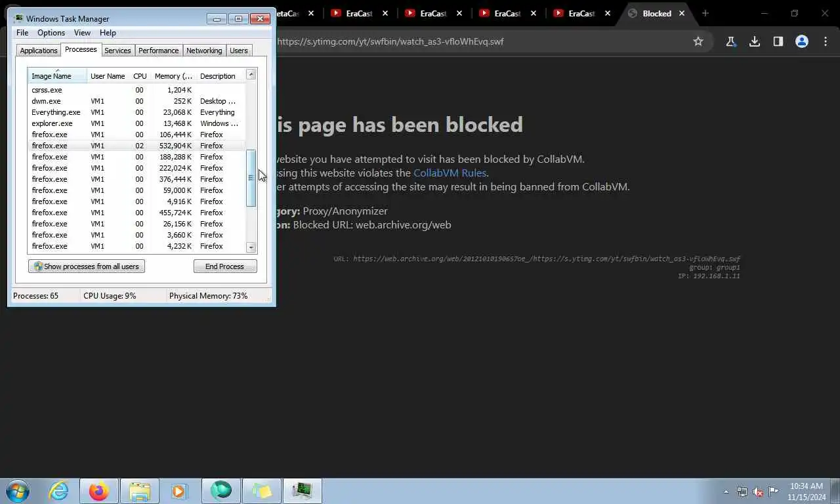The height and width of the screenshot is (504, 840).
Task: Select firefox.exe row using 532,904 K
Action: tap(136, 146)
